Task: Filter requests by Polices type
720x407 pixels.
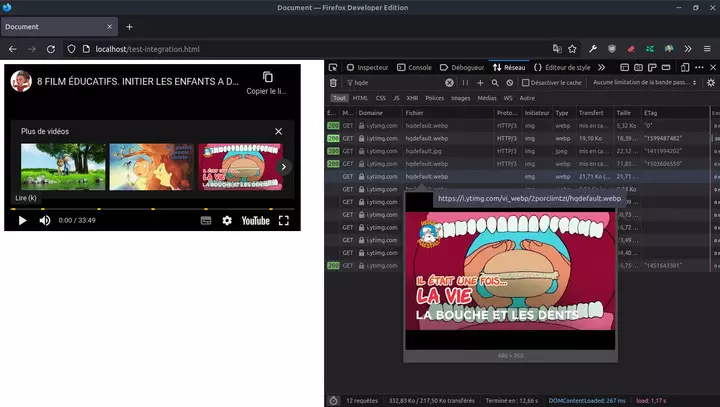Action: (434, 98)
